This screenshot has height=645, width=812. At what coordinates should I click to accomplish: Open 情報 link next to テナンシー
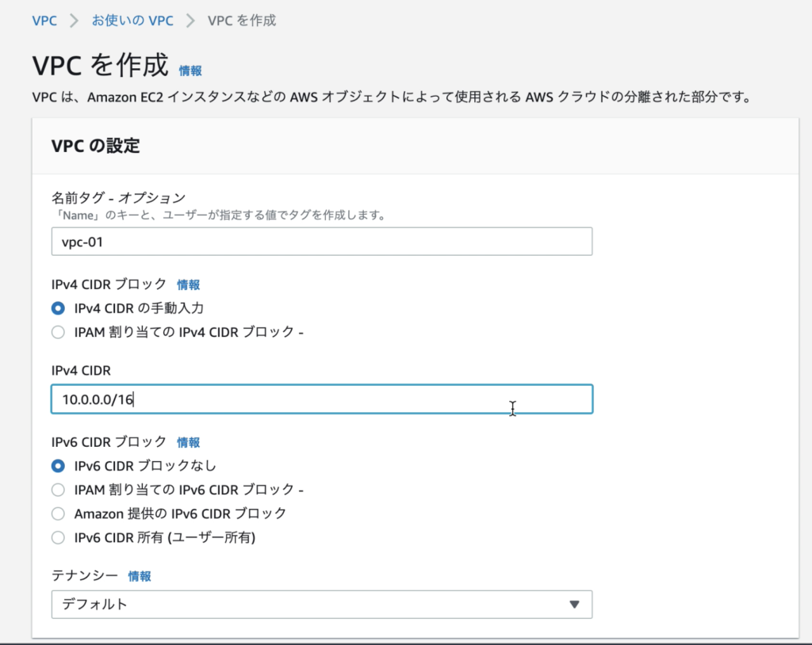click(x=140, y=576)
